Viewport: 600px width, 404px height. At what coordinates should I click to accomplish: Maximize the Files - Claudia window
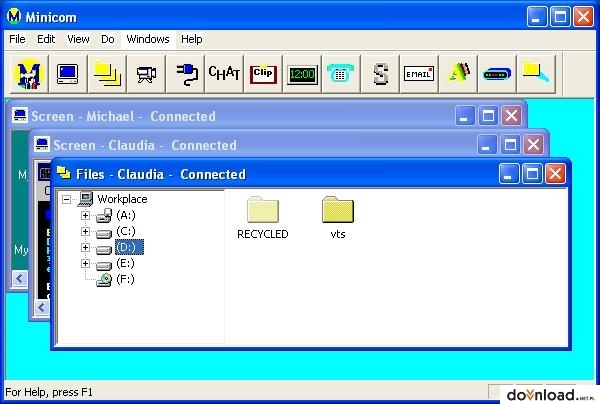(532, 174)
